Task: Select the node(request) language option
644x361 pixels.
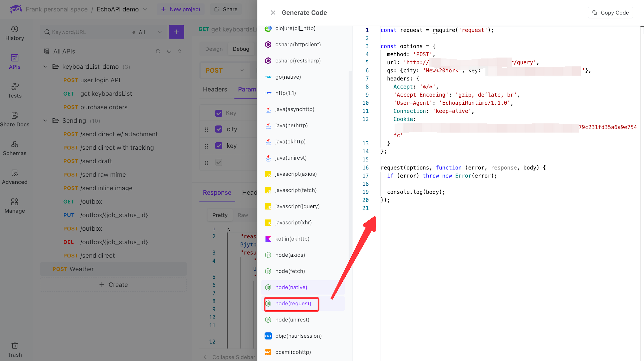Action: (293, 303)
